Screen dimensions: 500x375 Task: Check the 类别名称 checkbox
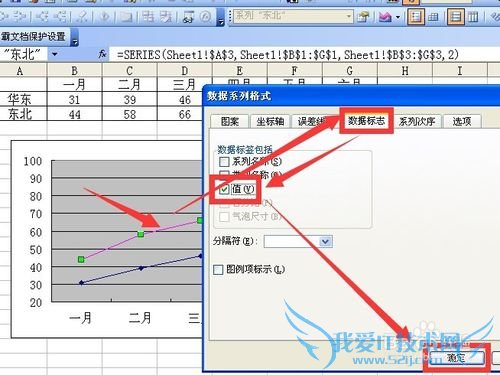click(x=224, y=174)
